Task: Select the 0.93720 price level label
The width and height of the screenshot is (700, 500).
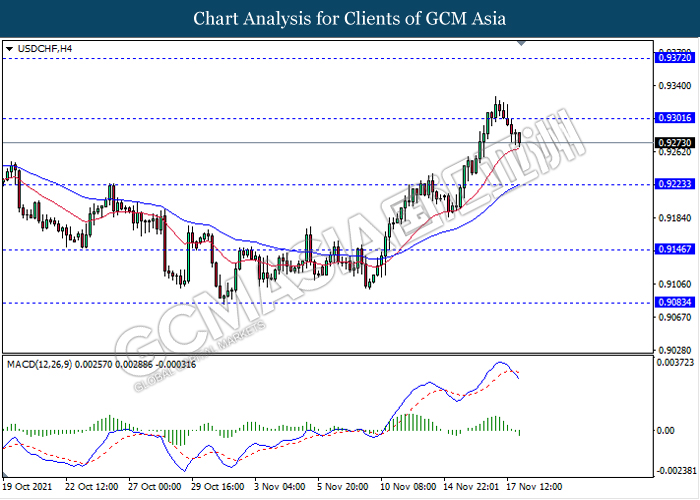Action: [675, 58]
